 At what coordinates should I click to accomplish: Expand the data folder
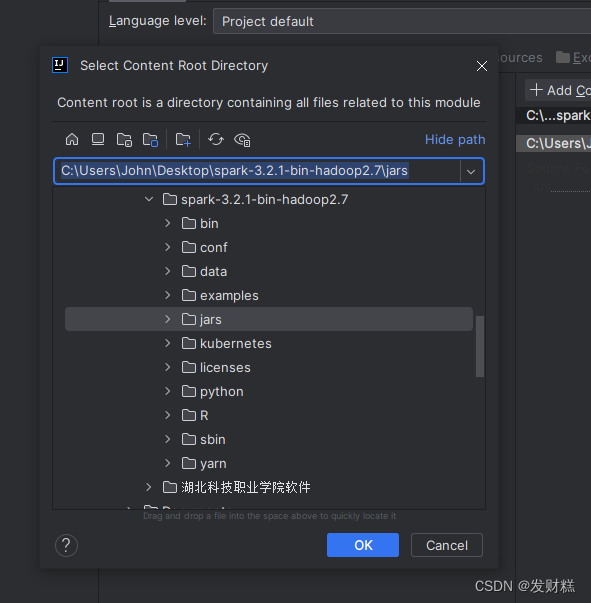pos(167,271)
